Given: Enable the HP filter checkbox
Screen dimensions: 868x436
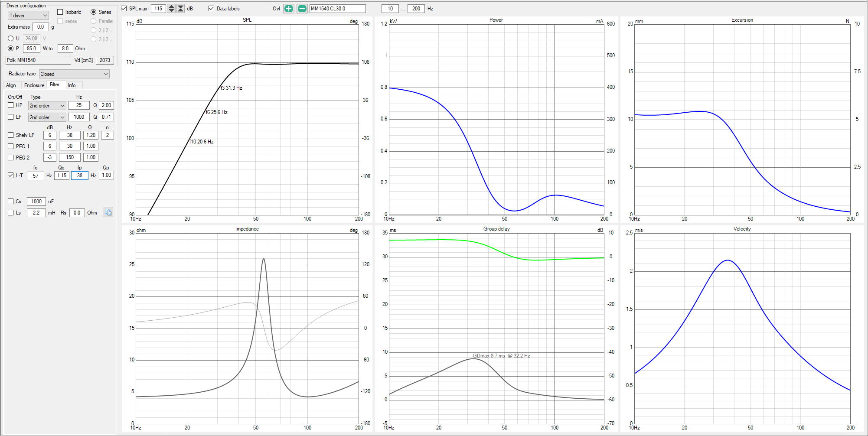Looking at the screenshot, I should pyautogui.click(x=11, y=105).
